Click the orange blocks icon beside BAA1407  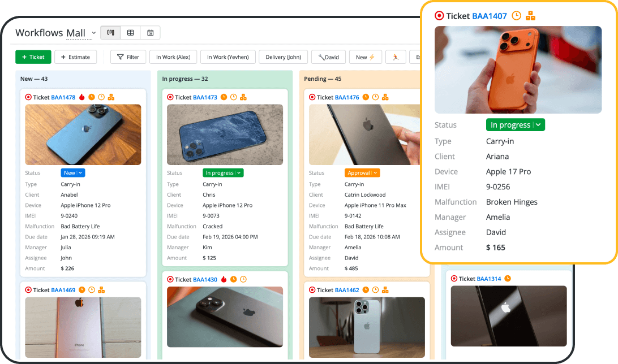(x=531, y=16)
